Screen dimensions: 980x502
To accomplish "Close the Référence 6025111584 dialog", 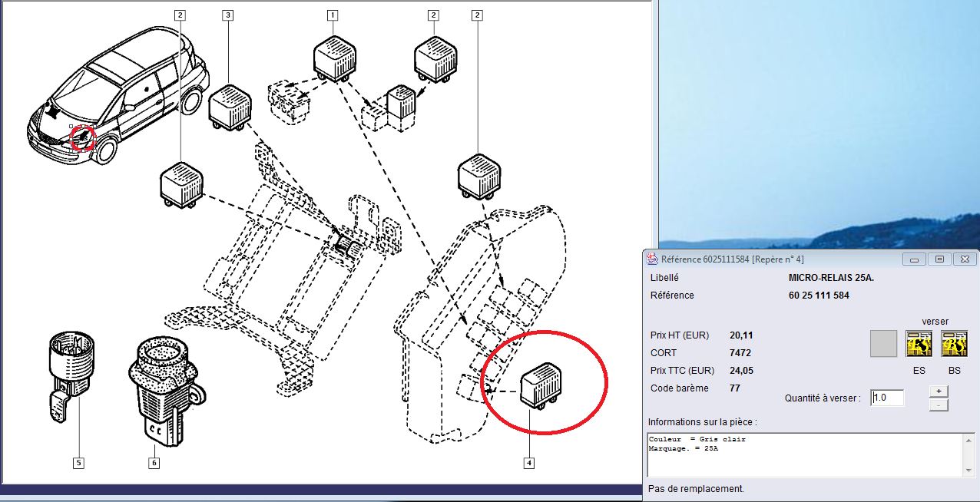I will (x=965, y=259).
